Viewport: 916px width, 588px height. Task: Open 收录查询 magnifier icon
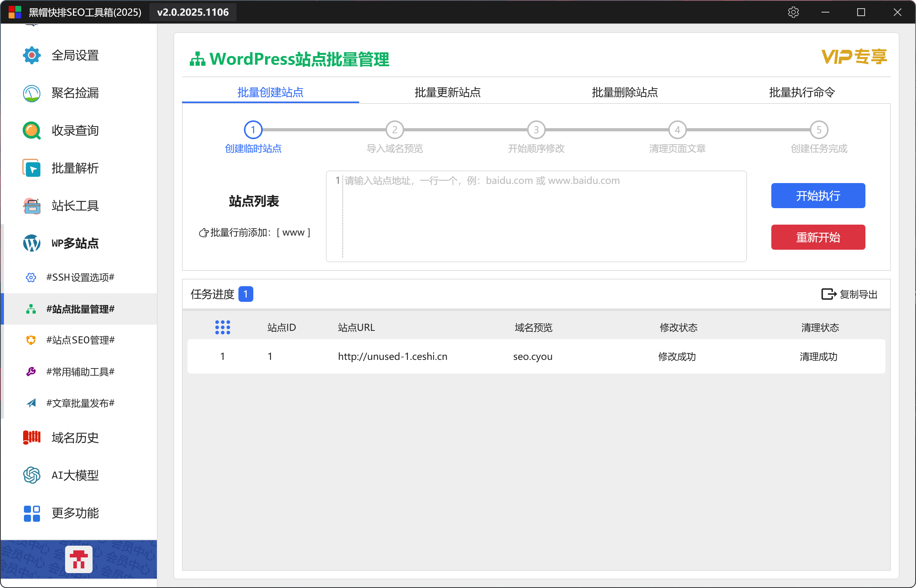pos(32,131)
